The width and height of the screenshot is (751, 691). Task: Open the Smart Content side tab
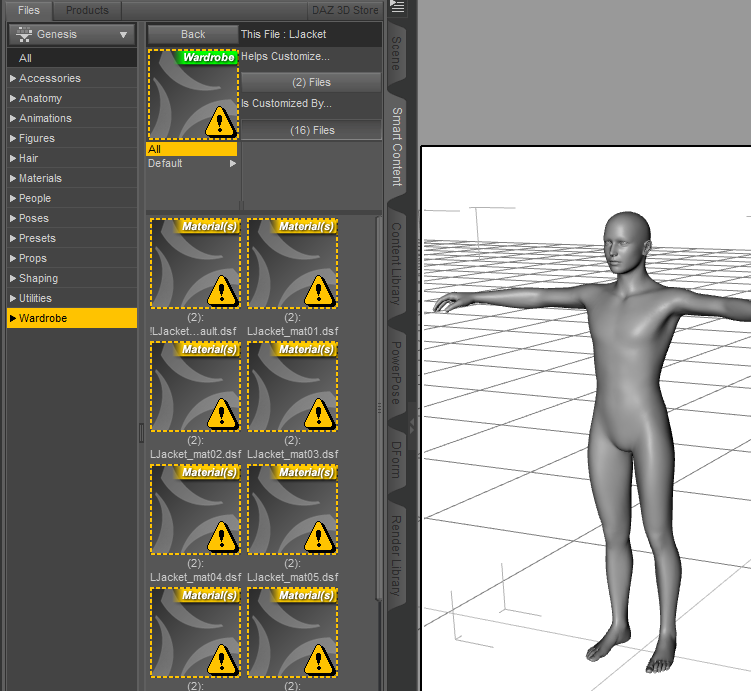pyautogui.click(x=397, y=147)
